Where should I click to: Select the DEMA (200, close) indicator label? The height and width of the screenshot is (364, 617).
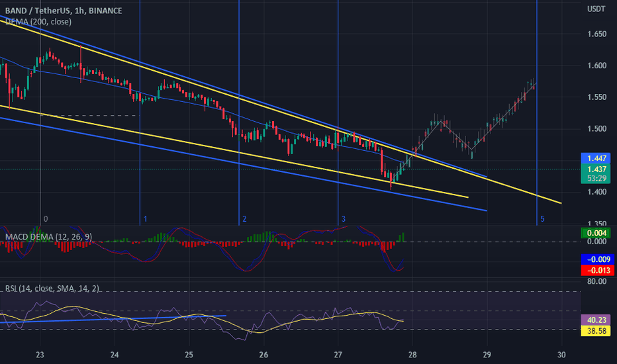[38, 22]
